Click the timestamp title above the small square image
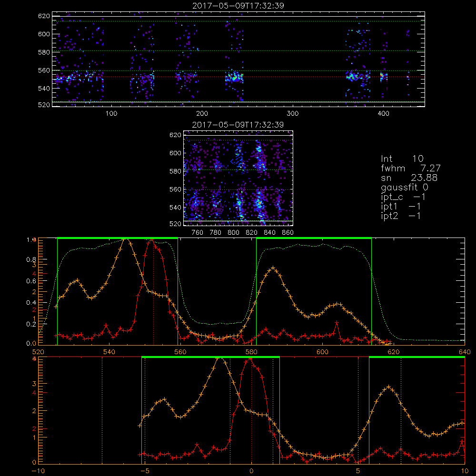Screen dimensions: 476x476 (238, 125)
